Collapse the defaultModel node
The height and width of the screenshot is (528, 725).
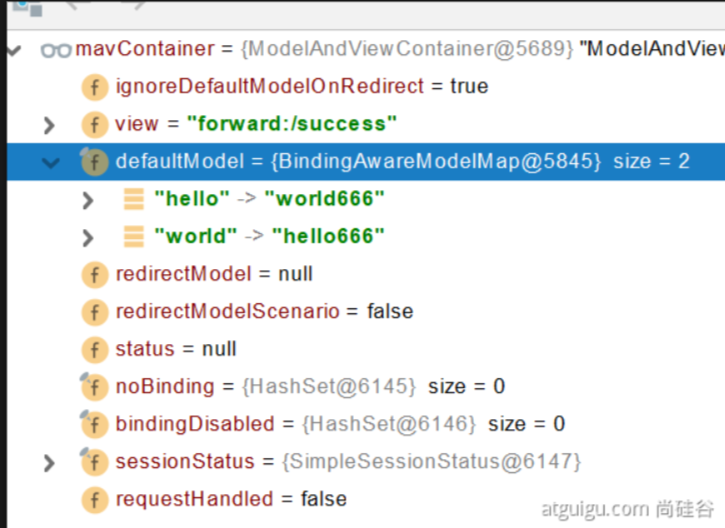pos(50,163)
